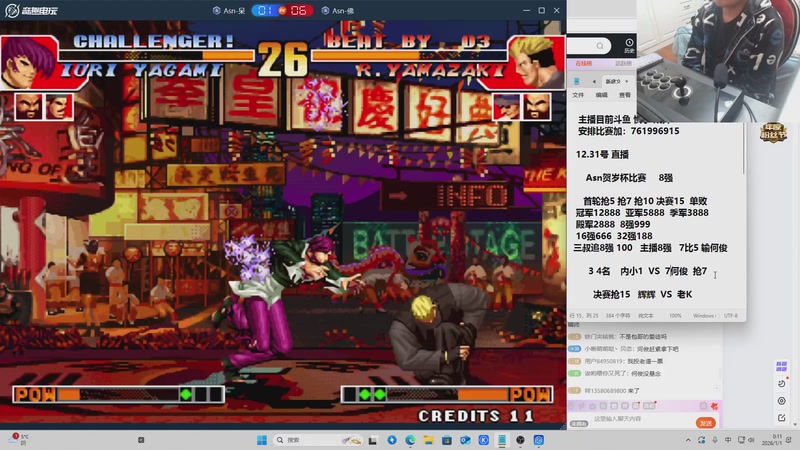Open the 编辑 menu in Notepad
This screenshot has height=450, width=800.
pos(602,95)
